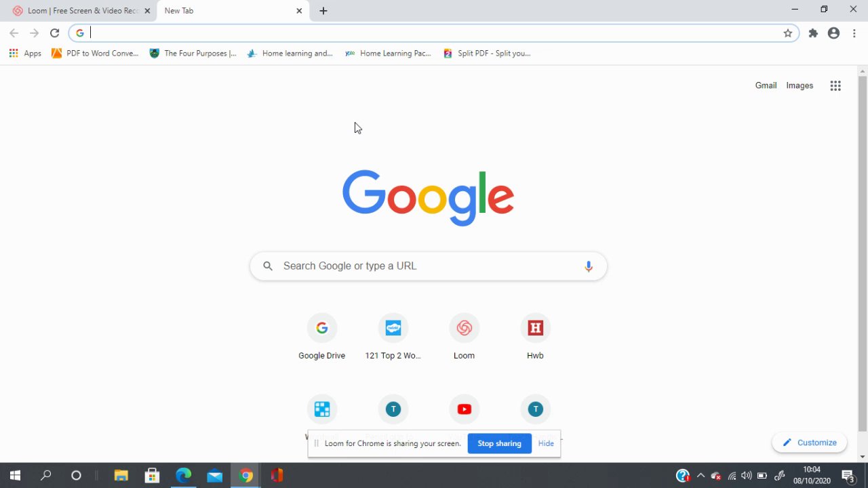Click the Chrome icon on the taskbar
The width and height of the screenshot is (868, 488).
[x=246, y=476]
